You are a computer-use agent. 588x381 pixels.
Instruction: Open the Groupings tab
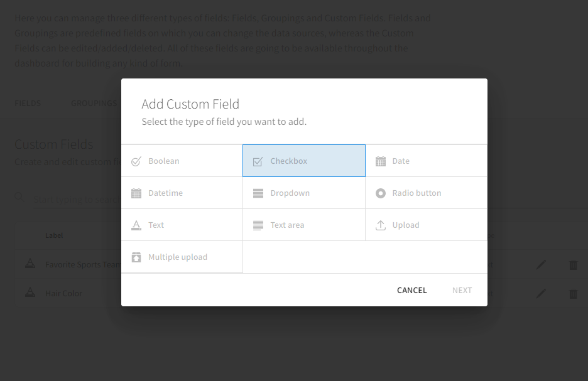point(93,104)
